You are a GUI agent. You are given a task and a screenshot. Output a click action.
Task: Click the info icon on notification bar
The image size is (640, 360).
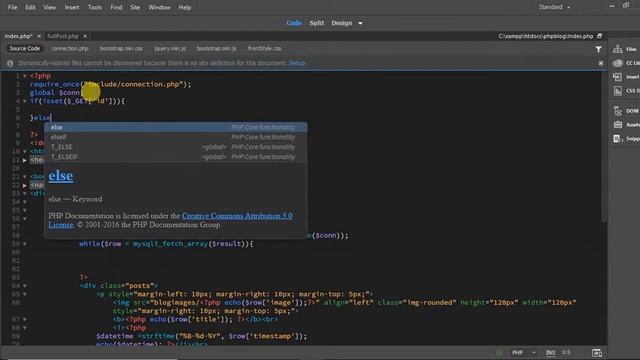coord(10,63)
